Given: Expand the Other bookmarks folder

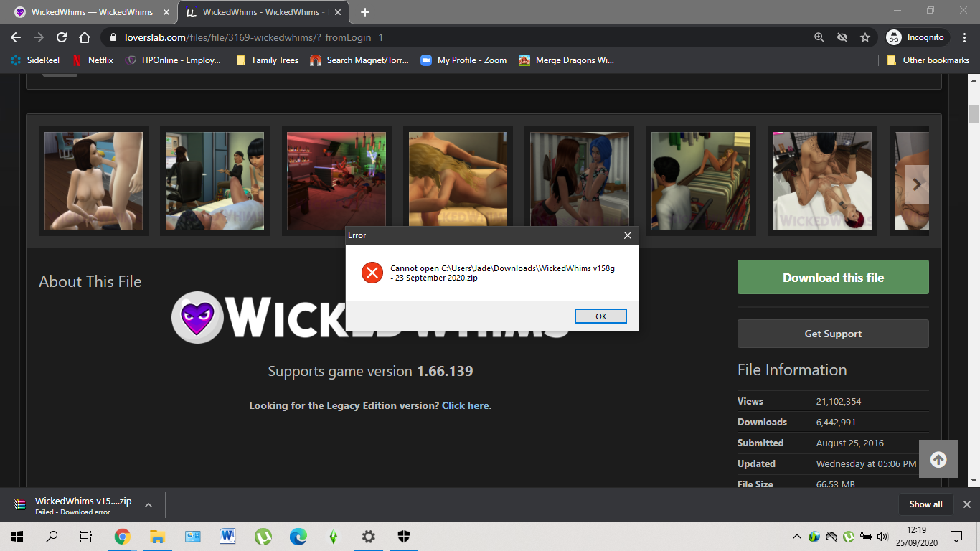Looking at the screenshot, I should click(x=928, y=60).
